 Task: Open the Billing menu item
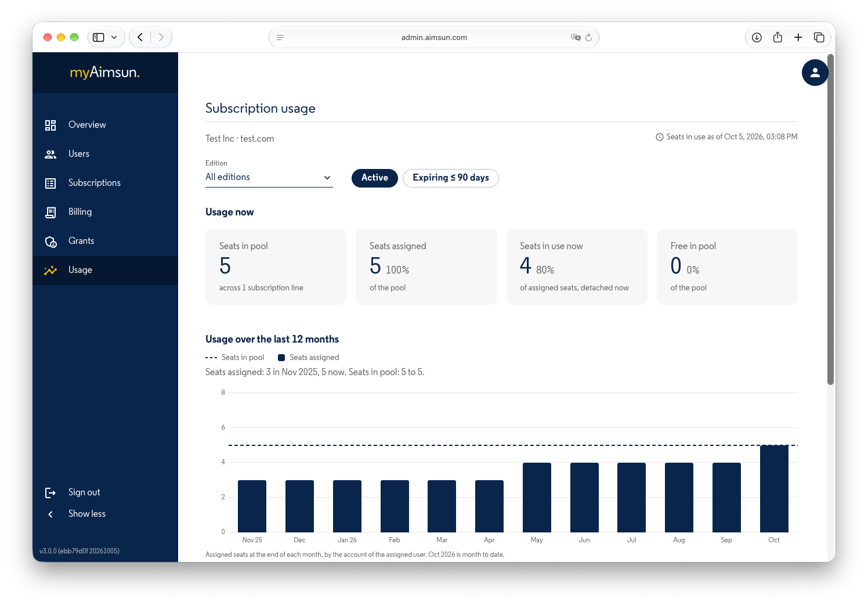click(x=105, y=212)
